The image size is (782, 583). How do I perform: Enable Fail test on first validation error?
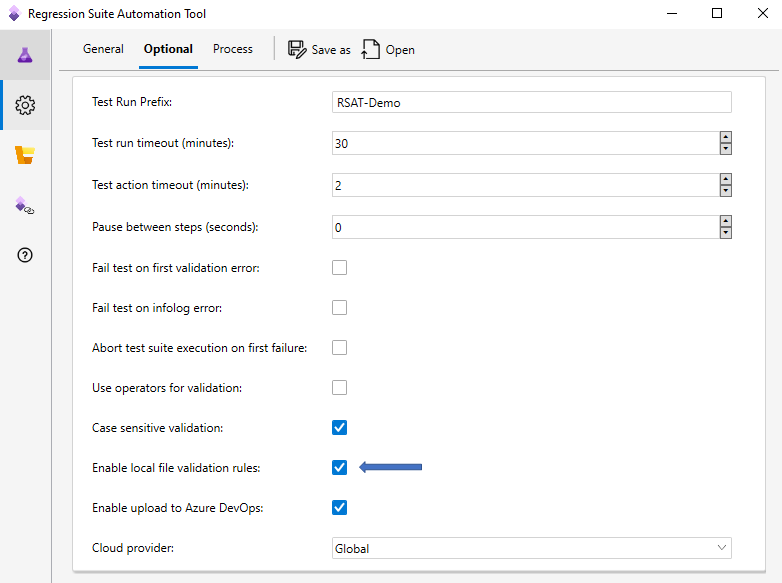(340, 267)
